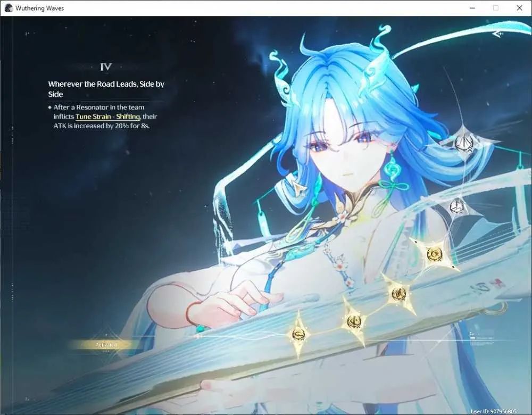
Task: Select the highlighted fourth gold chain node
Action: click(434, 254)
